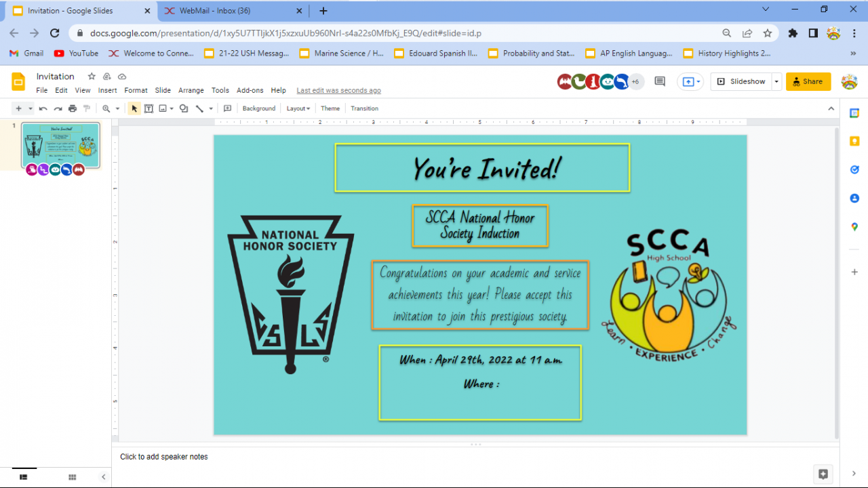Check the cloud document status icon
This screenshot has height=488, width=868.
pyautogui.click(x=122, y=77)
